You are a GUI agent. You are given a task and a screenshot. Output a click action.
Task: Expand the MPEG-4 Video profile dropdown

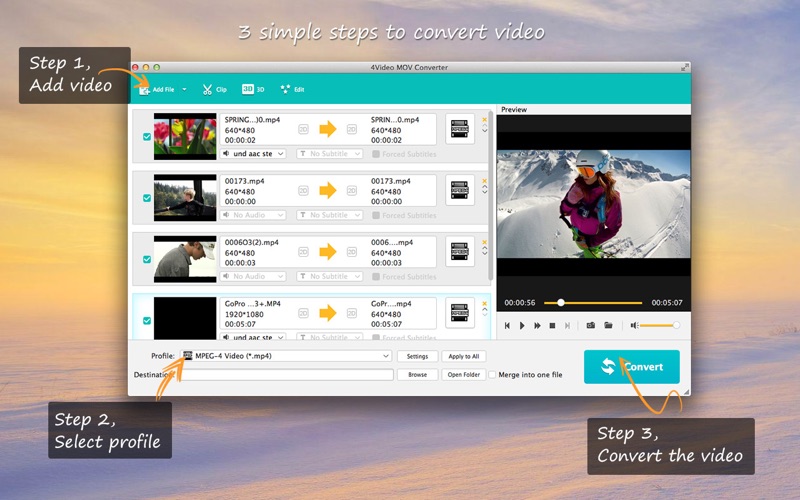386,356
